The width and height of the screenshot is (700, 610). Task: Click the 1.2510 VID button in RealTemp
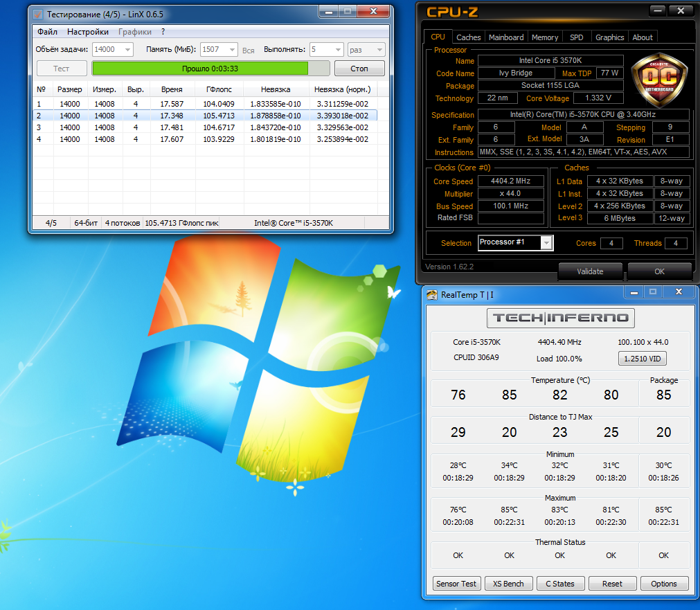pyautogui.click(x=642, y=358)
